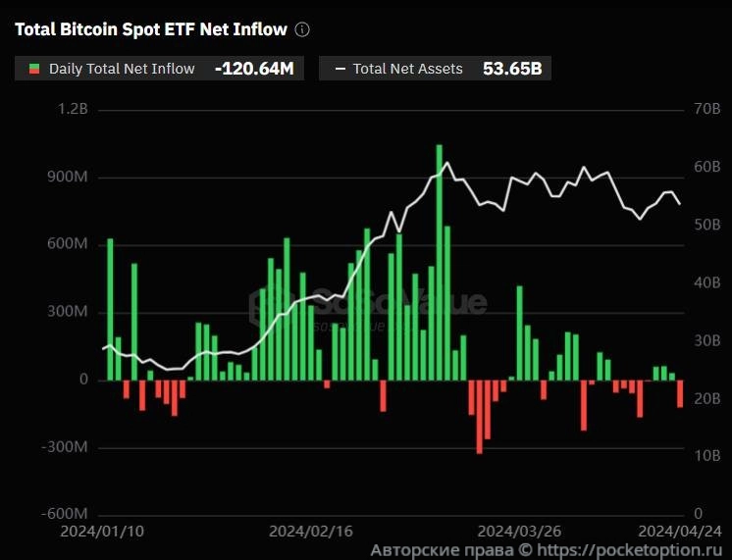Toggle the Daily Total Net Inflow series label

[122, 69]
